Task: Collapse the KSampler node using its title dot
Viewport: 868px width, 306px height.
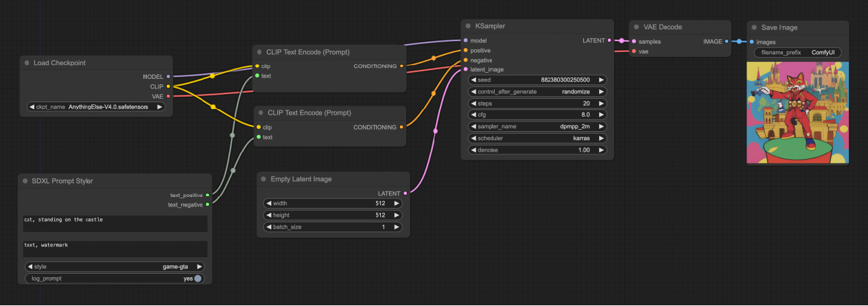Action: [x=468, y=26]
